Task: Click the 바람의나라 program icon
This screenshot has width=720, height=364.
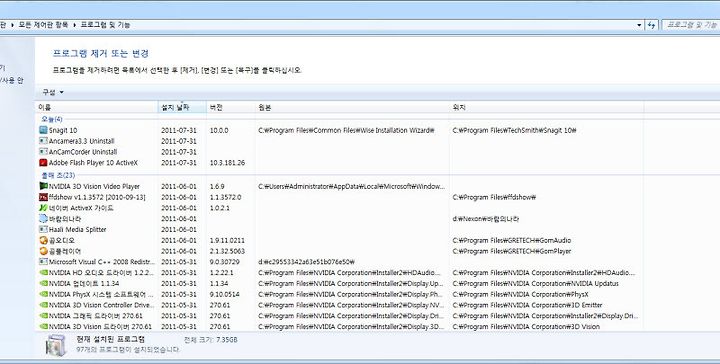Action: (x=43, y=219)
